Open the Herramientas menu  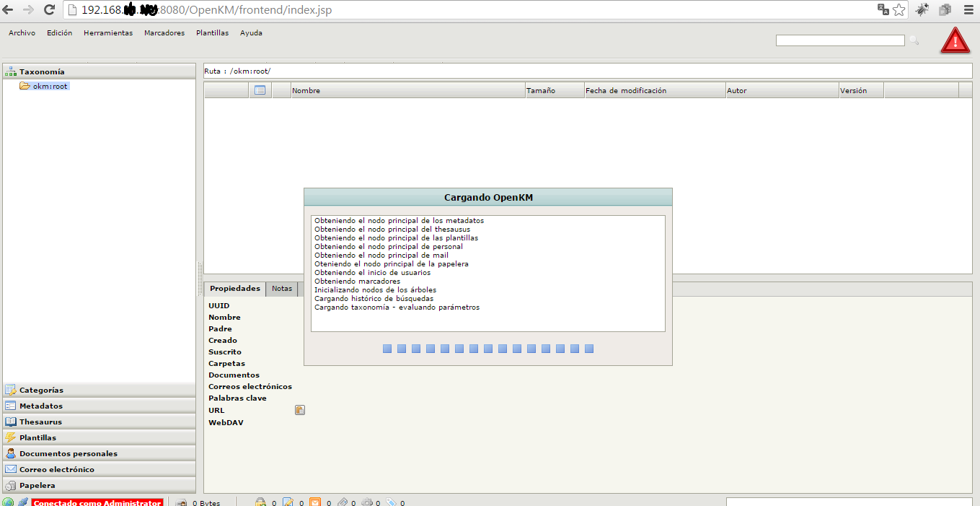click(108, 33)
